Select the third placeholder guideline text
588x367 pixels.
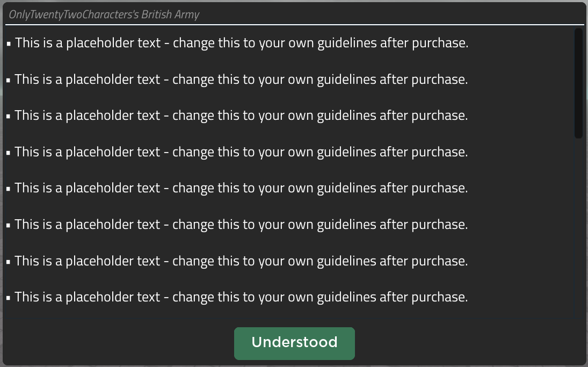(242, 116)
